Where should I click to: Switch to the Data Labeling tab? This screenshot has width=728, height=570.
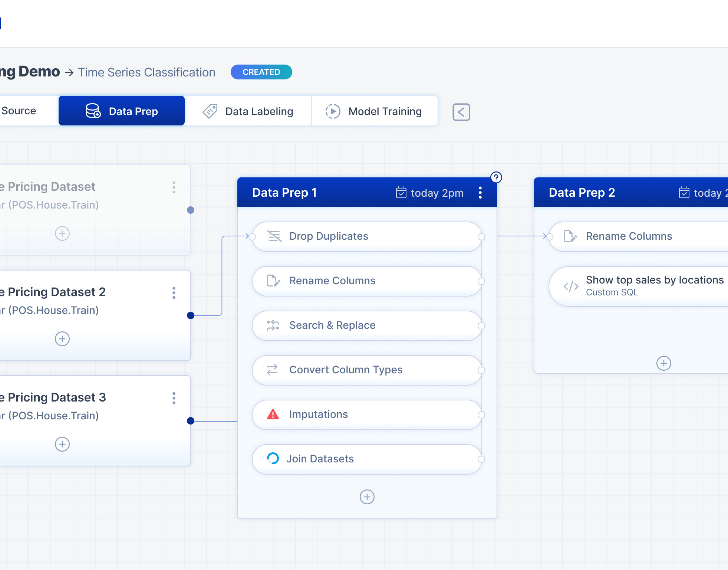[x=248, y=111]
